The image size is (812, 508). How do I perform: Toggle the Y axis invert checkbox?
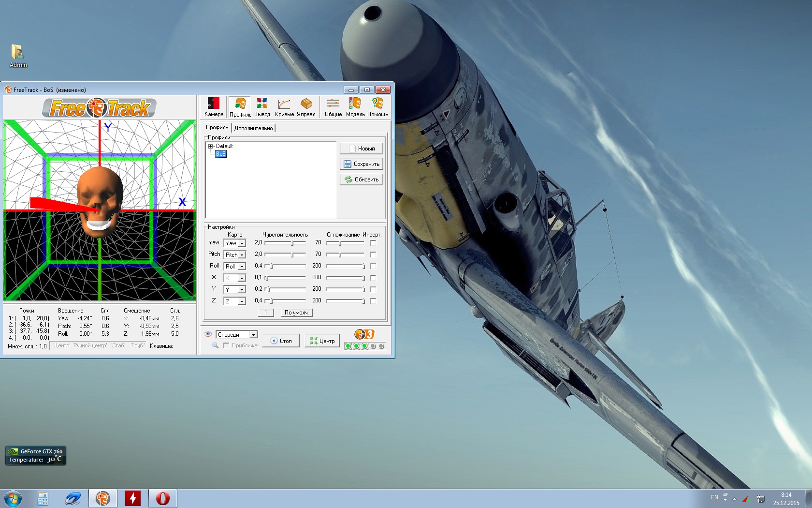point(373,289)
